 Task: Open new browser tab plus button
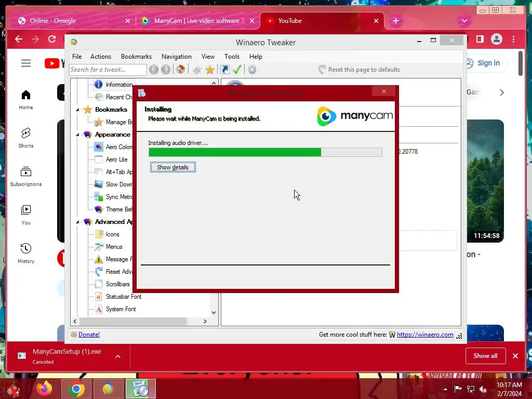coord(395,21)
